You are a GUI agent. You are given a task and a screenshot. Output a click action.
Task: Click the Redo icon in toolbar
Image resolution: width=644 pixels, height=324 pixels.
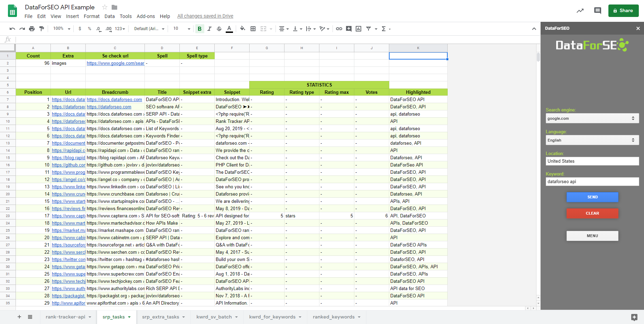(x=22, y=29)
